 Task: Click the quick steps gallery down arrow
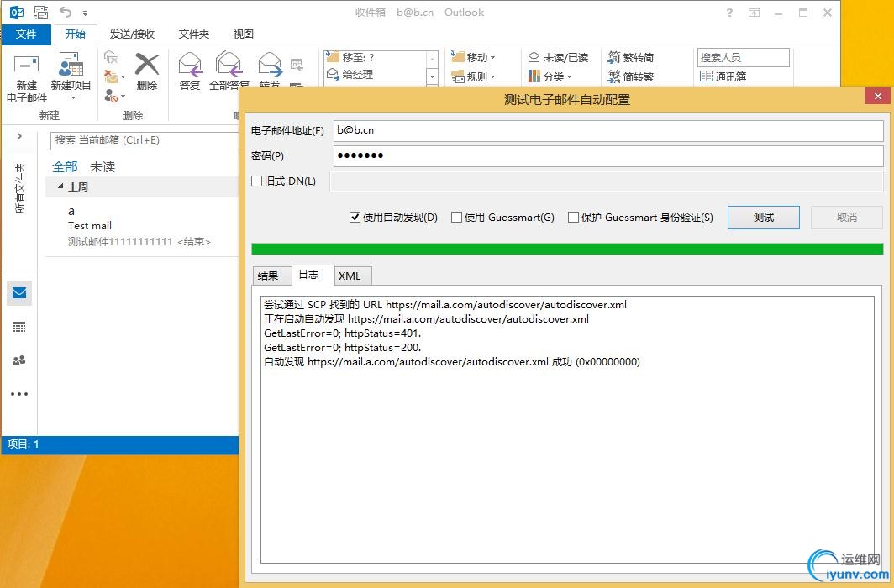tap(432, 76)
